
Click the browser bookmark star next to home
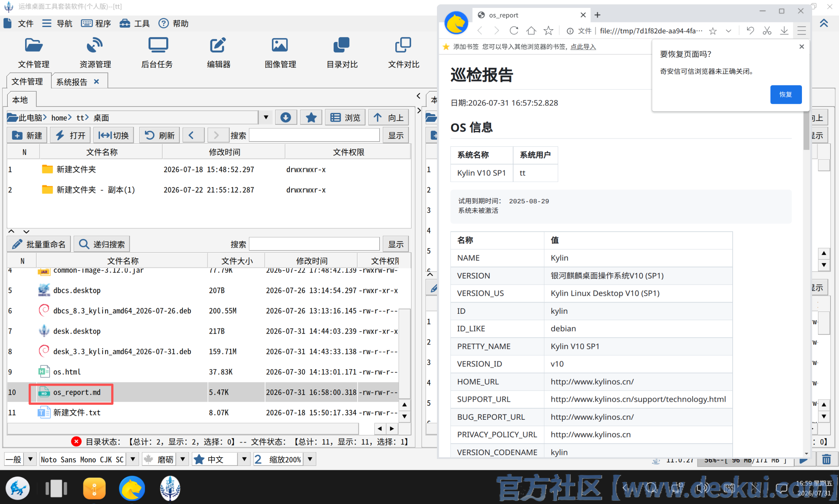coord(548,31)
